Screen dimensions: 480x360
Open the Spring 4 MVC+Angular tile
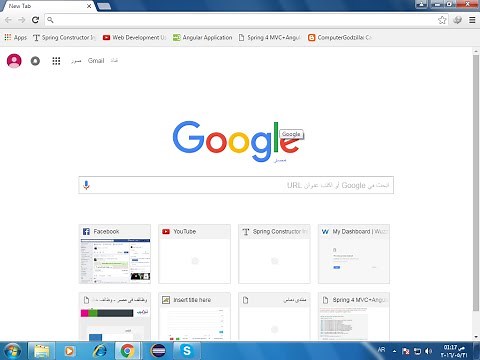[354, 316]
